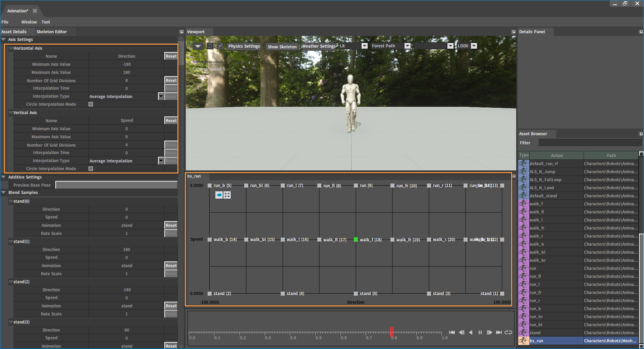Switch to the Asset Details tab
644x349 pixels.
(x=14, y=32)
